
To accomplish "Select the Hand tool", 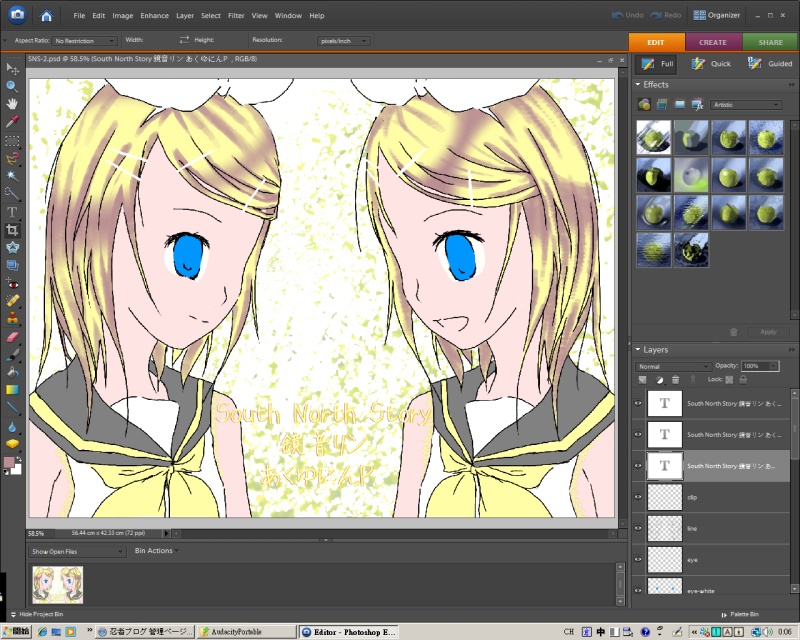I will 13,104.
